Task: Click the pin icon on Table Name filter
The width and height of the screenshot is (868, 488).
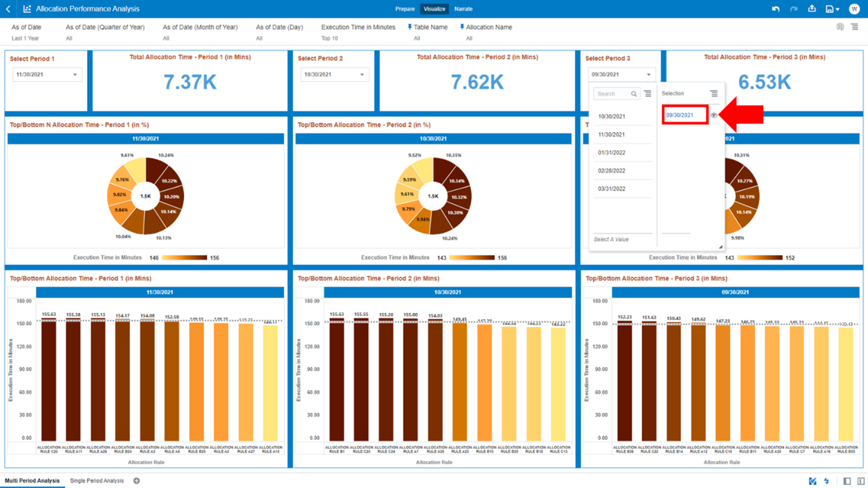Action: [410, 27]
